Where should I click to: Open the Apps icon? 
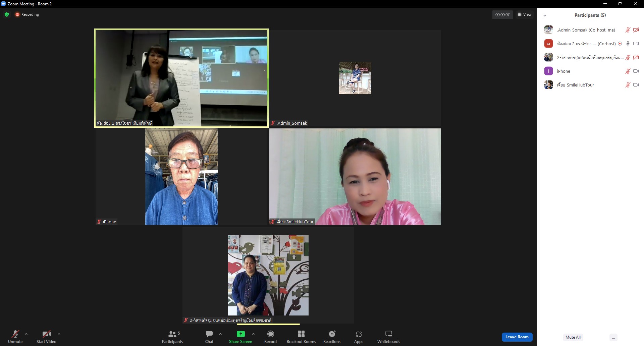359,334
